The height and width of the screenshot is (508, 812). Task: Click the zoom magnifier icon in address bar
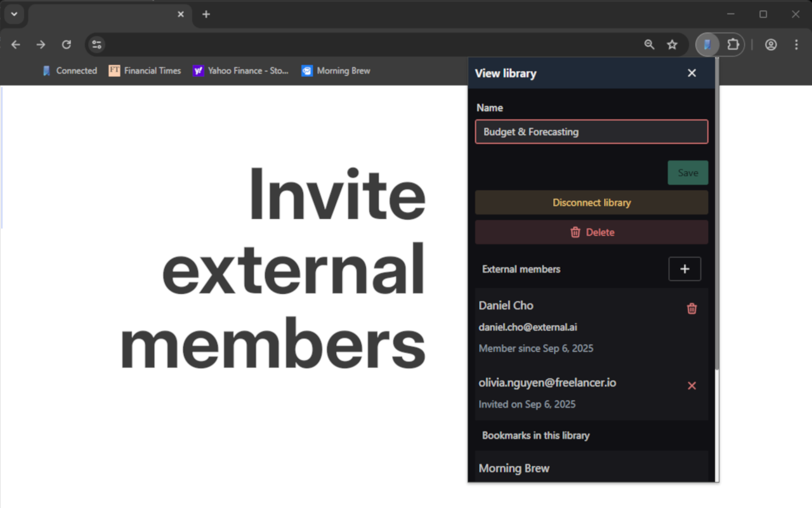point(649,44)
